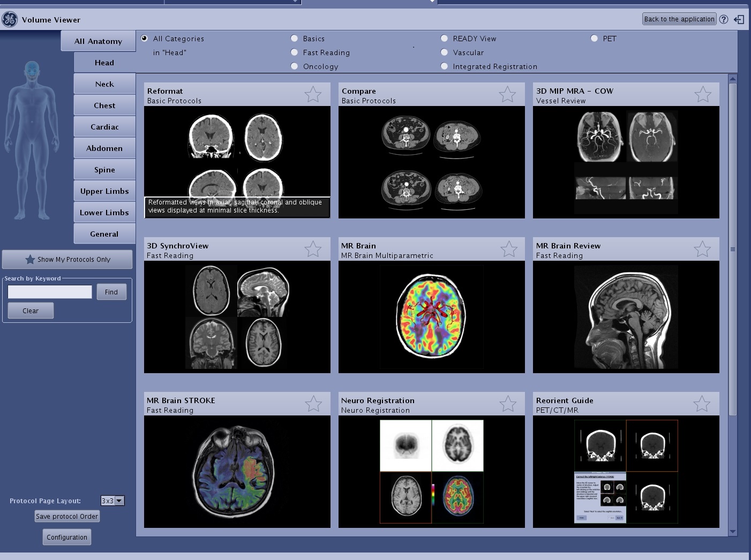This screenshot has height=560, width=751.
Task: Open the MR Brain STROKE thumbnail
Action: click(237, 471)
